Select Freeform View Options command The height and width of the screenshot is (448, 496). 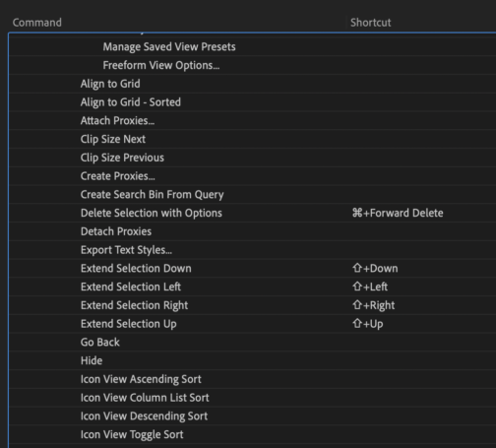click(161, 65)
